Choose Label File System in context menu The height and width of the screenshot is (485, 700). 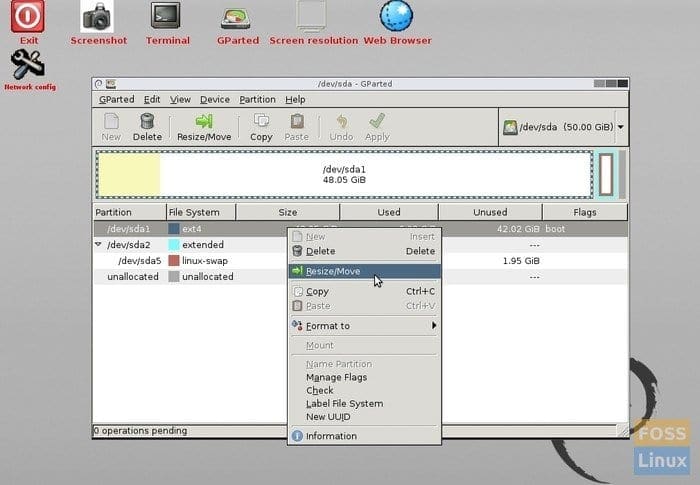pyautogui.click(x=364, y=404)
